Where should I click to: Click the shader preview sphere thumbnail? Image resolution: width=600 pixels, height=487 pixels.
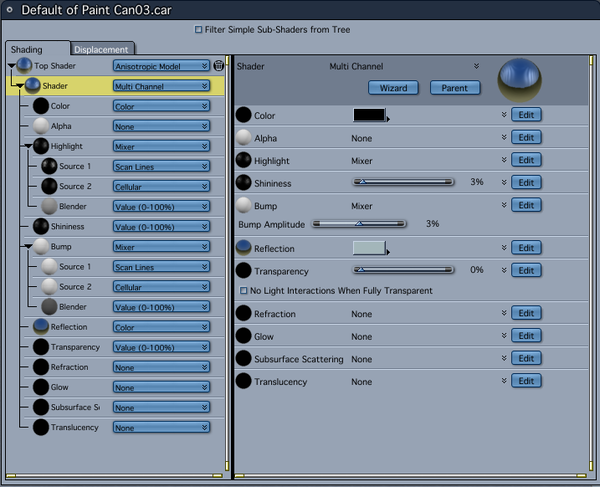coord(519,80)
